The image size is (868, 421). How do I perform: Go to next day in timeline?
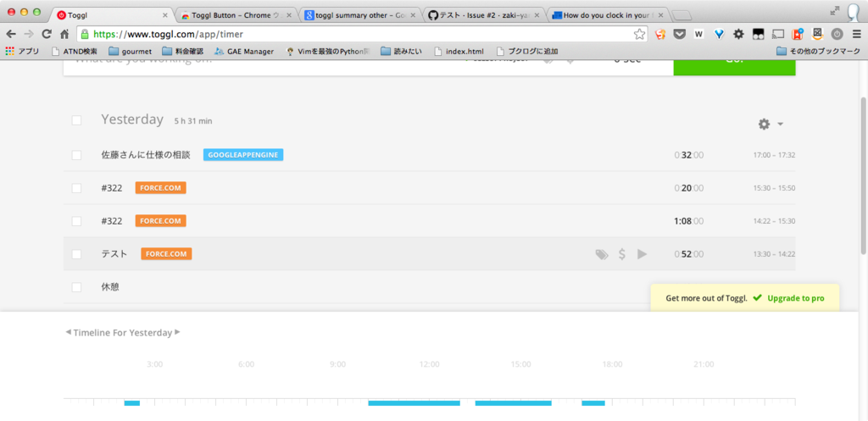tap(177, 332)
